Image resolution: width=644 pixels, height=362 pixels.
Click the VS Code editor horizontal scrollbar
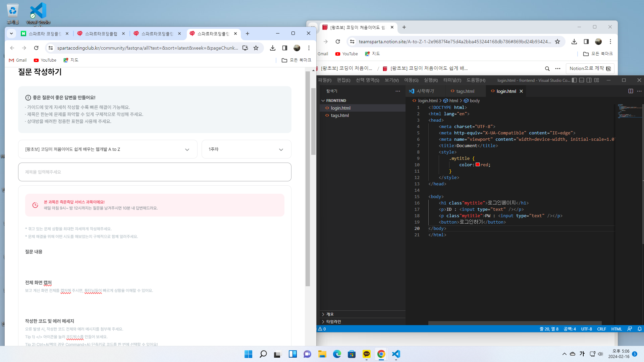coord(515,323)
